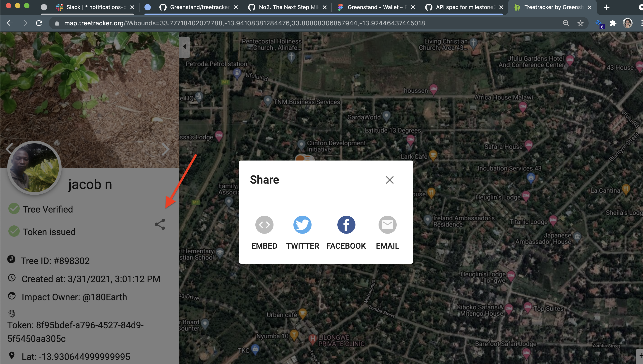The height and width of the screenshot is (364, 643).
Task: Click the share icon beside Token issued
Action: pyautogui.click(x=160, y=224)
